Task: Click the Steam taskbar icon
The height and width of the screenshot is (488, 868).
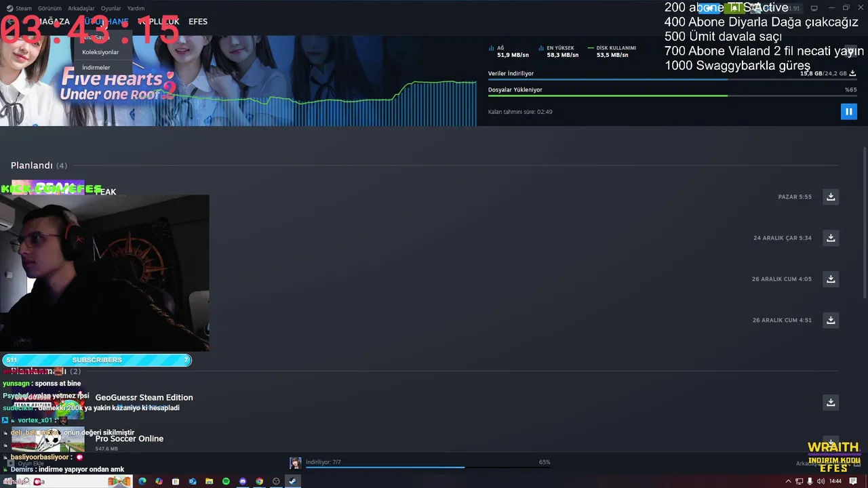Action: [292, 481]
